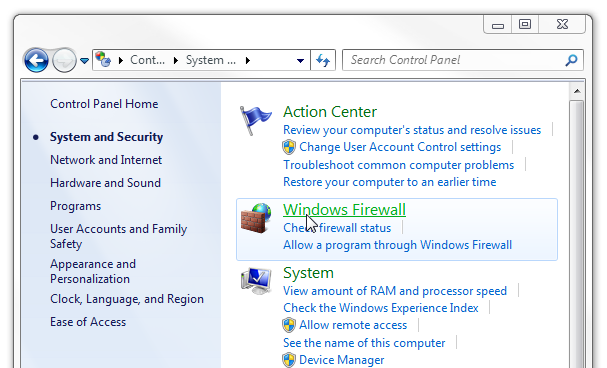Viewport: 607px width, 368px height.
Task: Open Device Manager link
Action: pos(341,360)
